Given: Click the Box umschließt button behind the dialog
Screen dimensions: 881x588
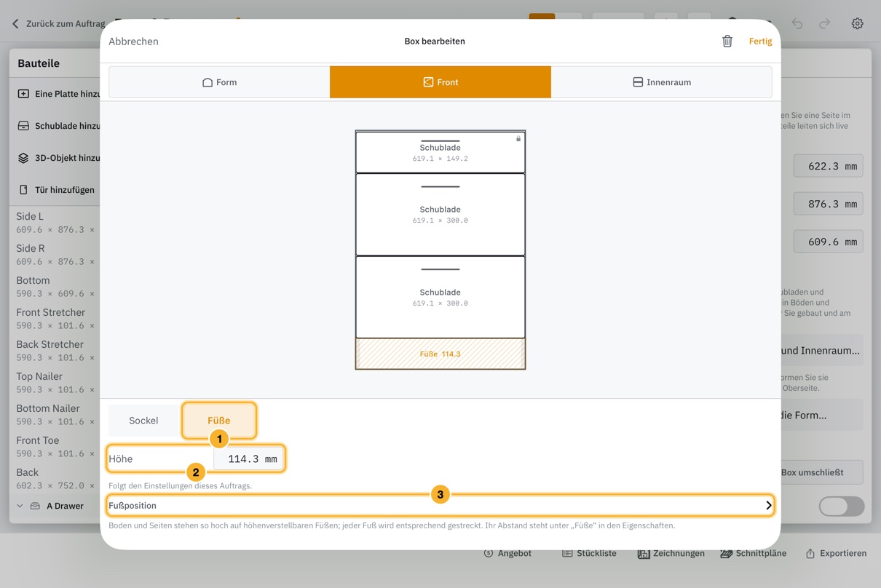Looking at the screenshot, I should click(x=821, y=472).
